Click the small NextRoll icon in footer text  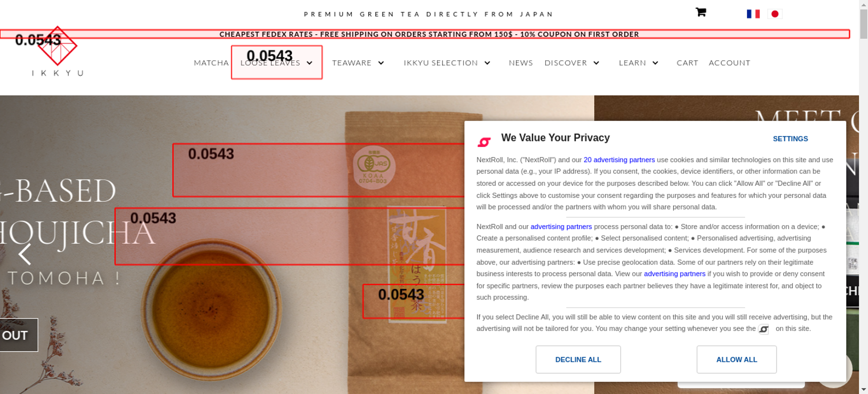[763, 329]
